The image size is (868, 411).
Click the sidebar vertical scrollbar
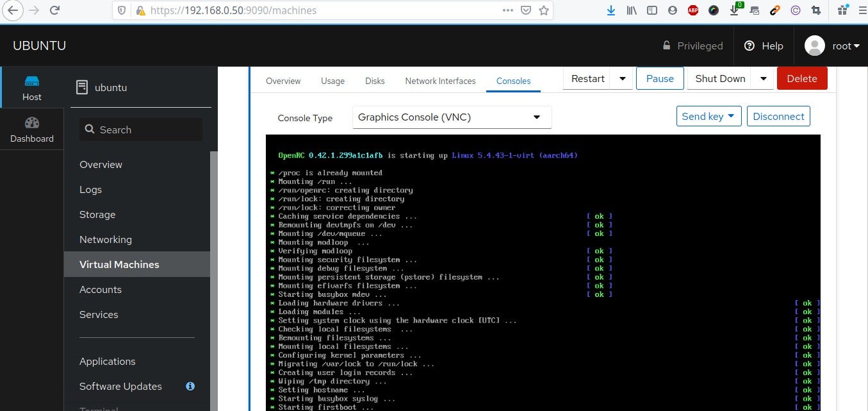(x=214, y=281)
